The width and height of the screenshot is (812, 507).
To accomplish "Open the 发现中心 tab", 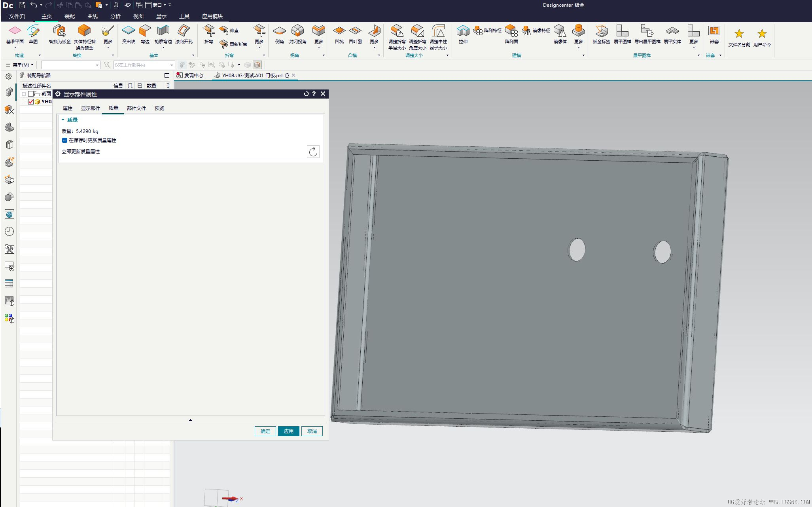I will coord(190,75).
